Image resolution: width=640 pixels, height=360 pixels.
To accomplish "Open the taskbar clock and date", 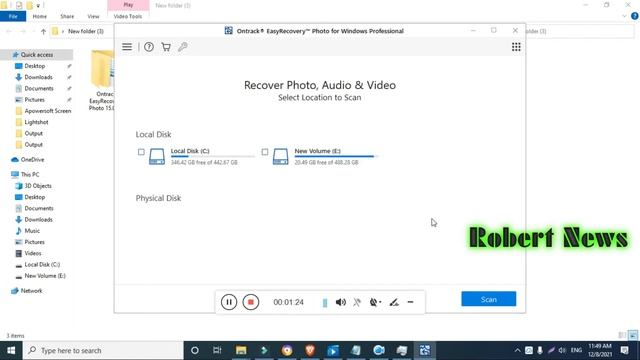I will pyautogui.click(x=600, y=350).
